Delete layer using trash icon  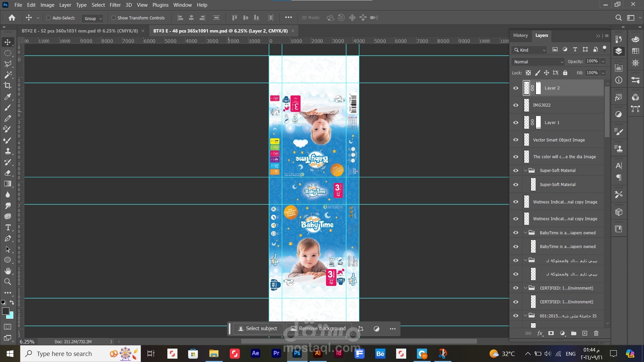[x=596, y=333]
